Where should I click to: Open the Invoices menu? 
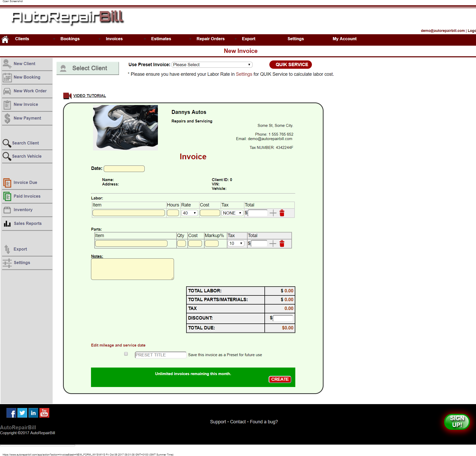pos(114,39)
